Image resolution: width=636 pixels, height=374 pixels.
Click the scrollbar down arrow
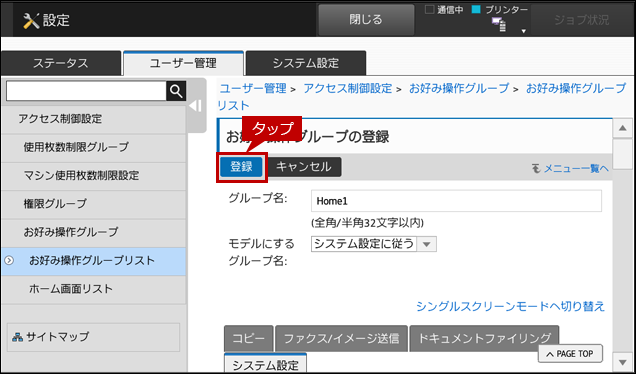622,362
